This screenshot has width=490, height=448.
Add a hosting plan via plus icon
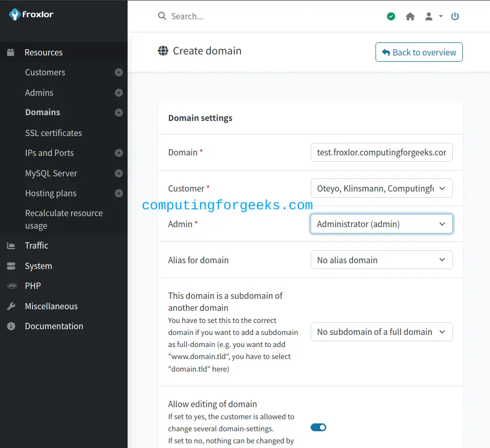coord(119,193)
